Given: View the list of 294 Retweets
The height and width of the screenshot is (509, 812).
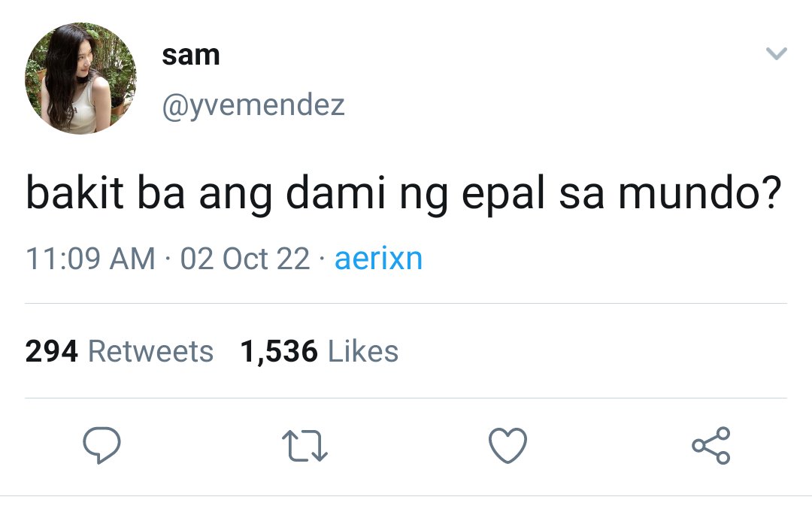Looking at the screenshot, I should pyautogui.click(x=119, y=351).
